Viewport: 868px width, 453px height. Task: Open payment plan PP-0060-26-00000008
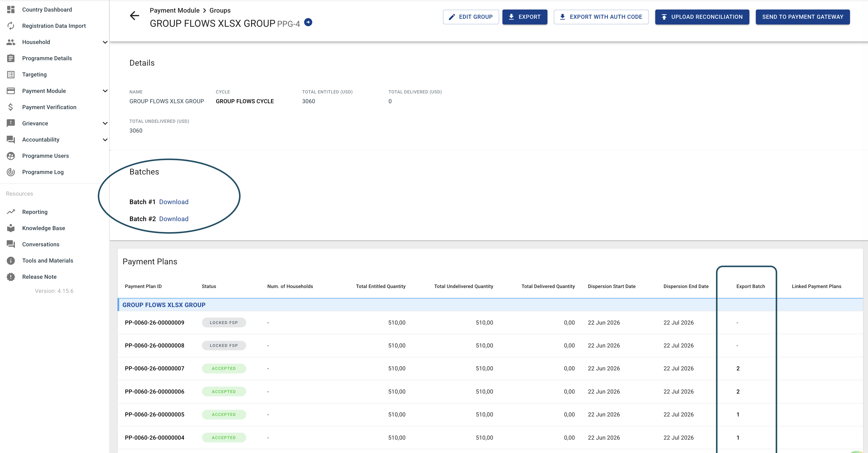pos(154,345)
